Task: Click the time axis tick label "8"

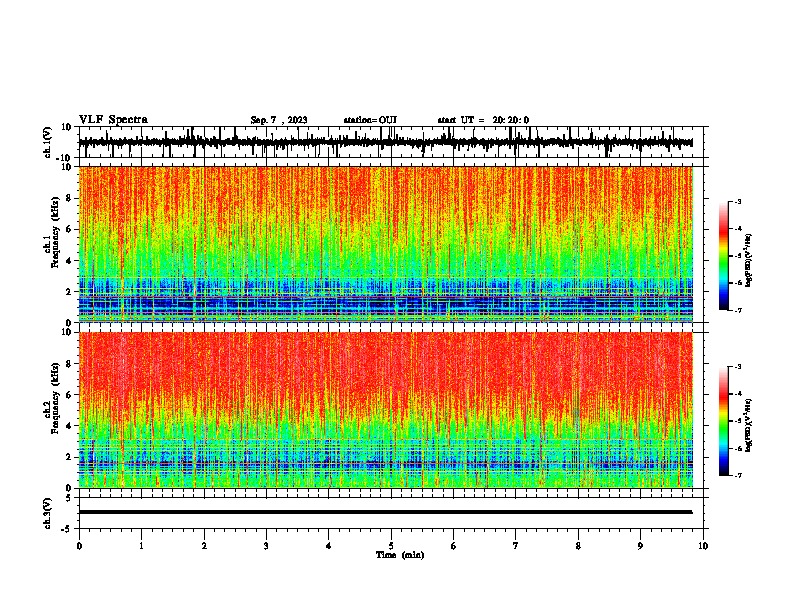Action: [578, 546]
